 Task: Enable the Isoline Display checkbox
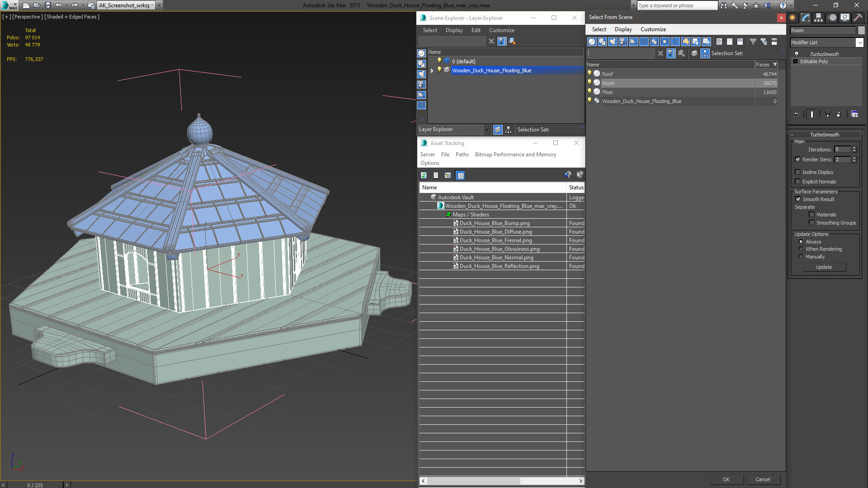(x=798, y=172)
